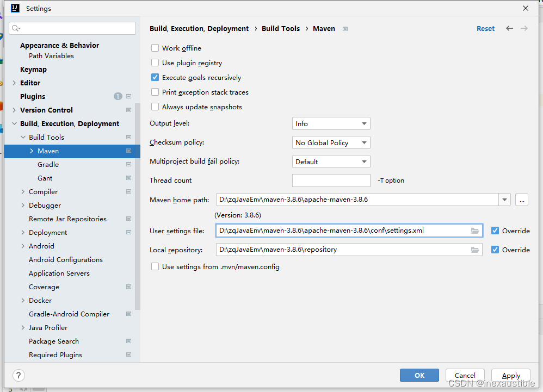Collapse the Build Tools node
This screenshot has width=543, height=392.
(23, 138)
